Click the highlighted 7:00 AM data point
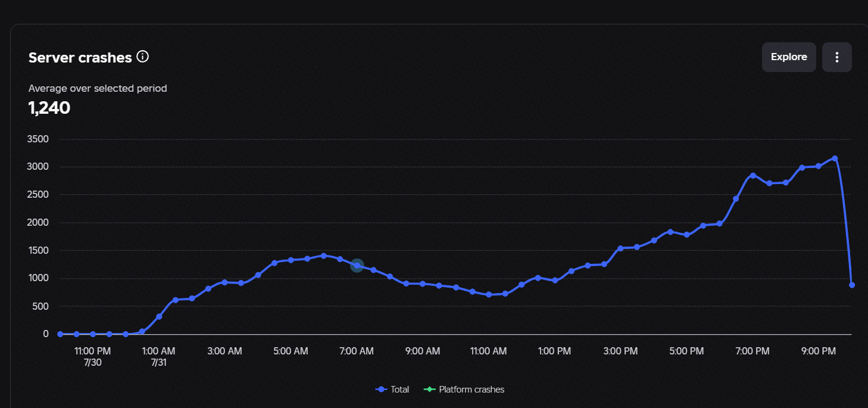The image size is (868, 408). 357,266
